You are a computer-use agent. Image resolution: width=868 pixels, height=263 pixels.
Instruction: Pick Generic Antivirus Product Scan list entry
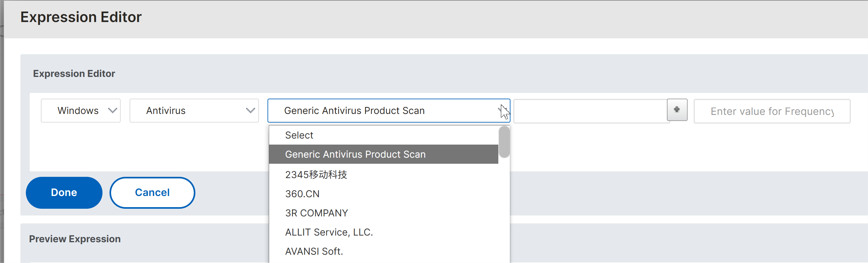coord(383,154)
